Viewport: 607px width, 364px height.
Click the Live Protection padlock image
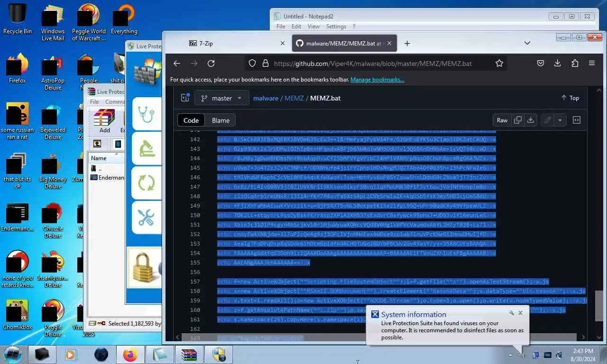point(145,267)
